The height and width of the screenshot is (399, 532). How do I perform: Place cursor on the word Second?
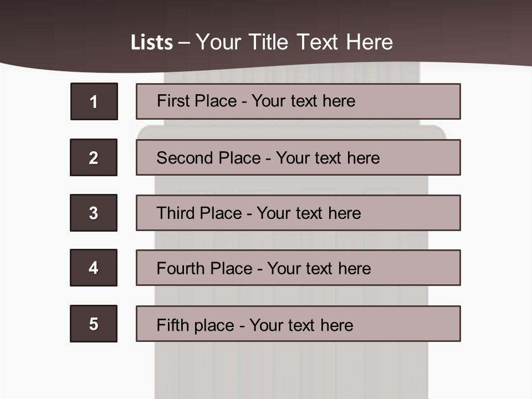click(x=185, y=158)
